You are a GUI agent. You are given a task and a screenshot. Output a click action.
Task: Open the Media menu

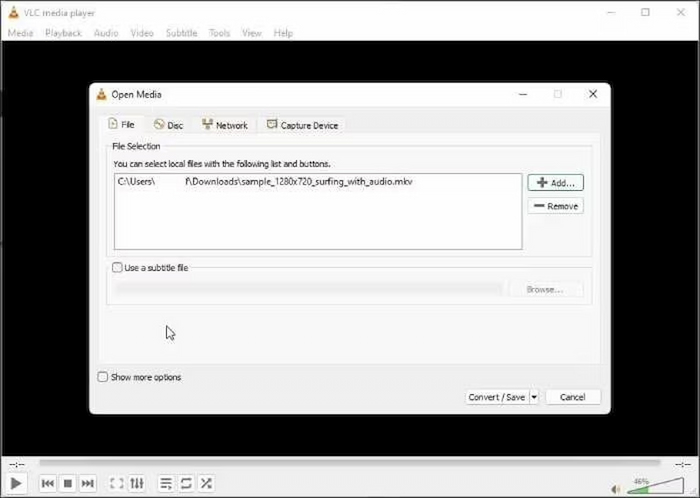coord(21,33)
